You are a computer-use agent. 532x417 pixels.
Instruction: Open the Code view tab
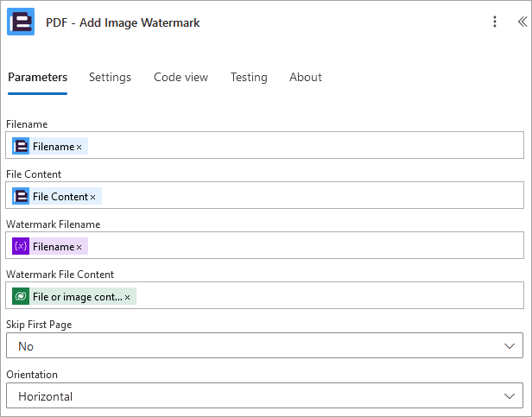point(180,78)
